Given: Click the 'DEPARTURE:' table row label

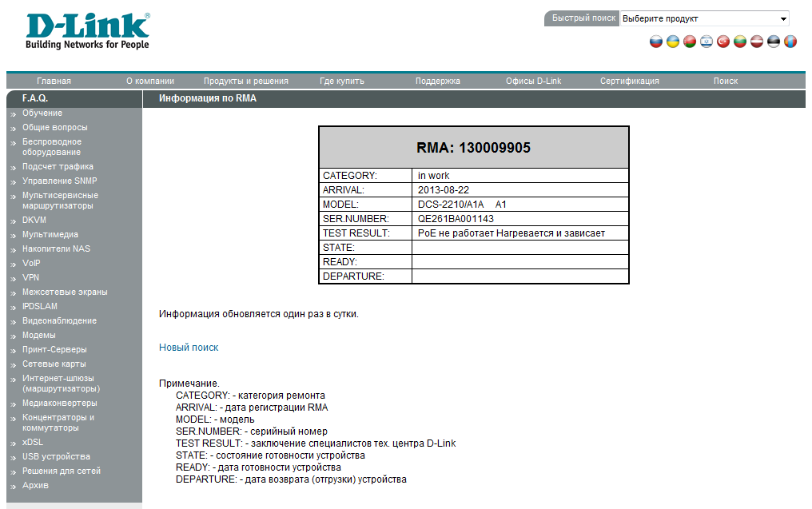Looking at the screenshot, I should click(353, 276).
